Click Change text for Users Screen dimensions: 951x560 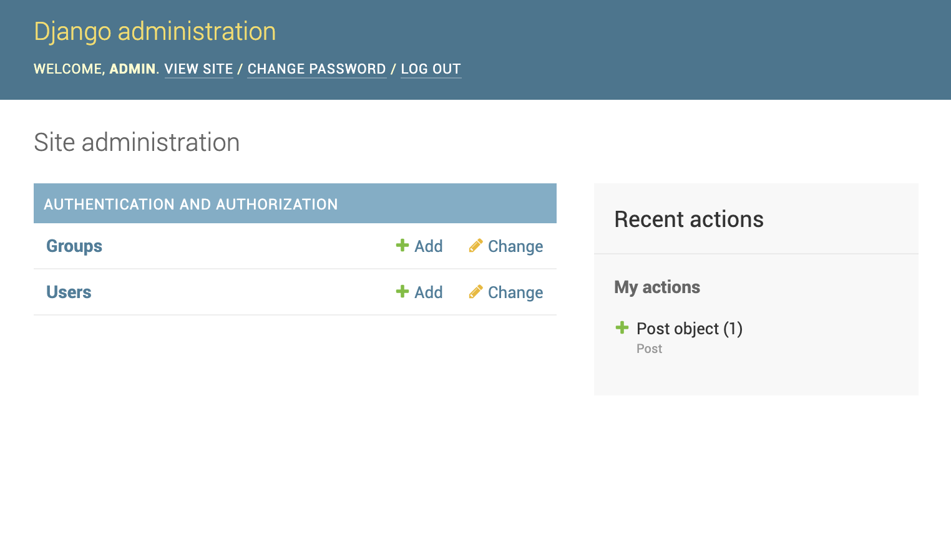coord(515,292)
